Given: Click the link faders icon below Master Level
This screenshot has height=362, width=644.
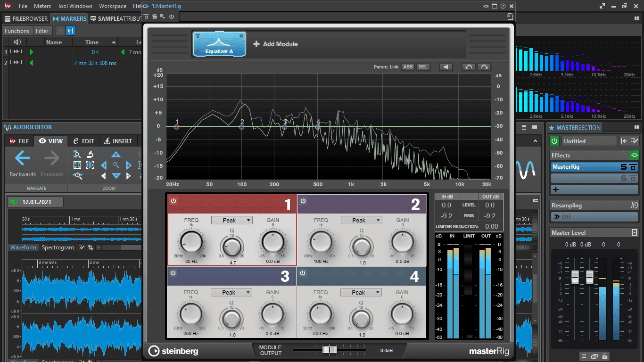Looking at the screenshot, I should (594, 356).
